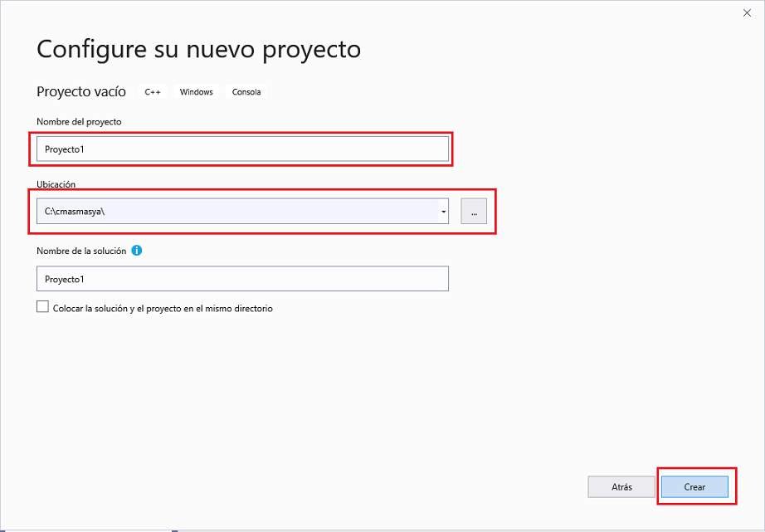The height and width of the screenshot is (532, 765).
Task: Toggle the same directory checkbox
Action: pyautogui.click(x=43, y=307)
